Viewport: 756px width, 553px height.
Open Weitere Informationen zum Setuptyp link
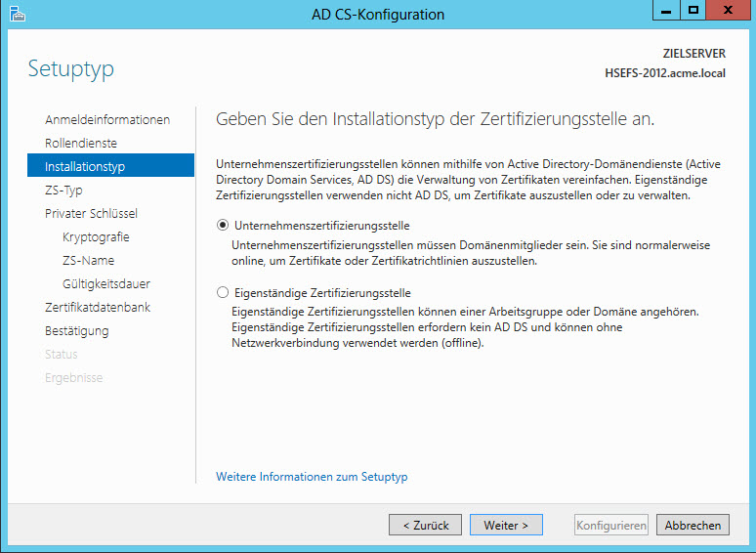(312, 477)
